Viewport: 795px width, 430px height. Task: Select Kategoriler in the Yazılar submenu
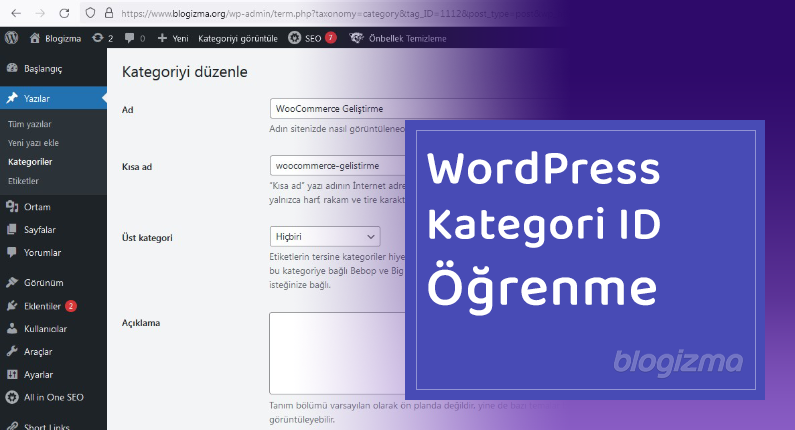(x=30, y=162)
